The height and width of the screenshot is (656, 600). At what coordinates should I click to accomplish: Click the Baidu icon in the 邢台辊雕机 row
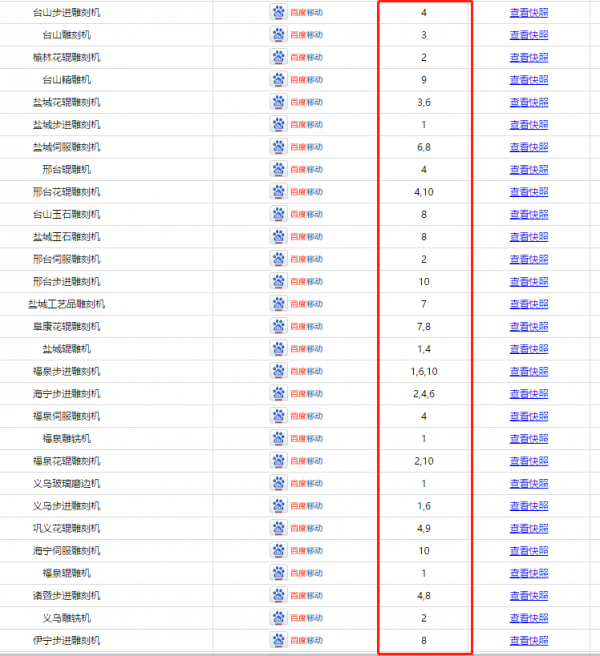click(x=278, y=169)
